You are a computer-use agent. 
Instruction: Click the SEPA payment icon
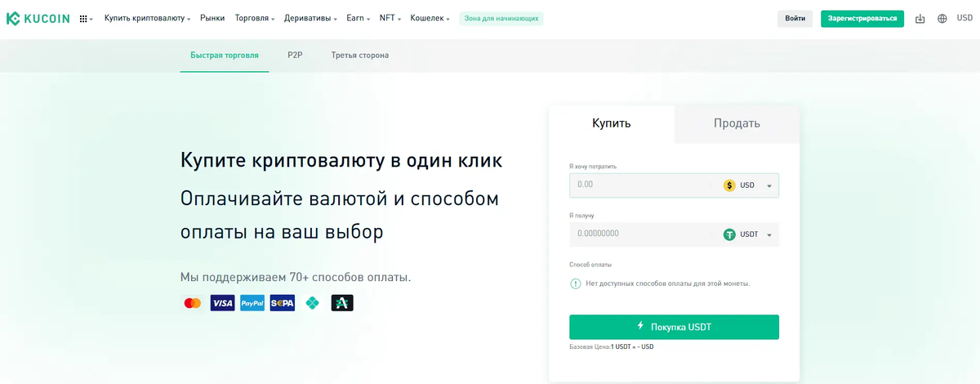(283, 303)
